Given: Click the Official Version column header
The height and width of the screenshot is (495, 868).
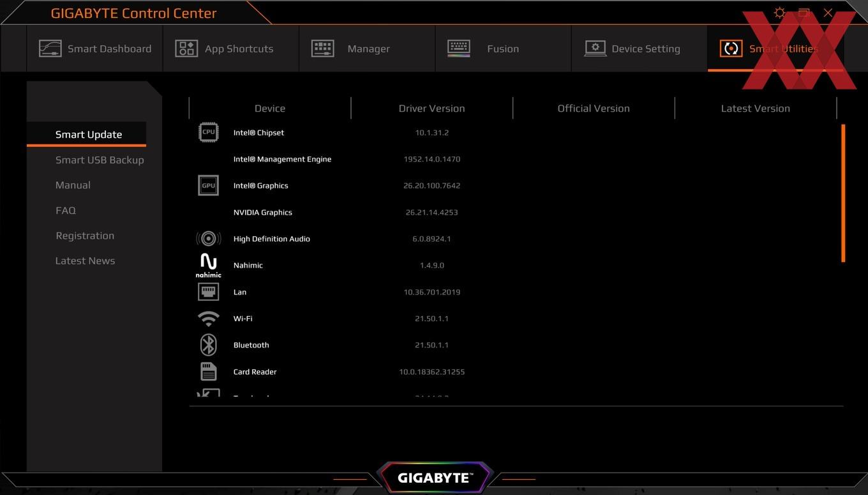Looking at the screenshot, I should pos(594,109).
